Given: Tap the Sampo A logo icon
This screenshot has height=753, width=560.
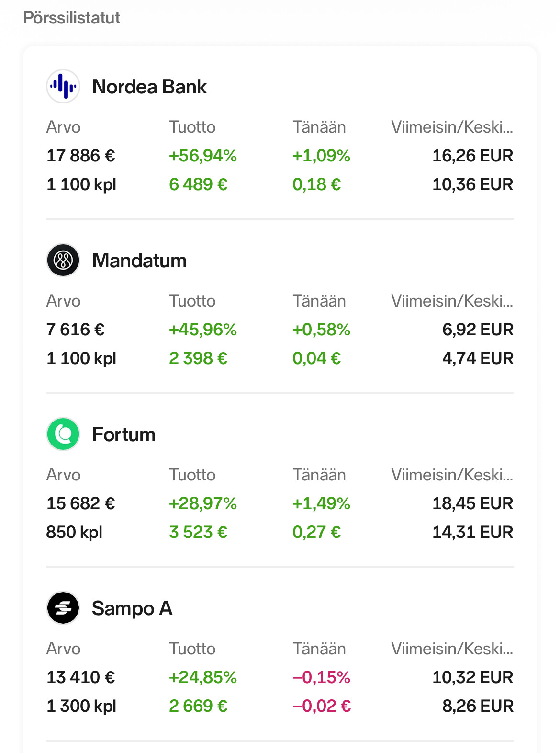Looking at the screenshot, I should [x=63, y=608].
